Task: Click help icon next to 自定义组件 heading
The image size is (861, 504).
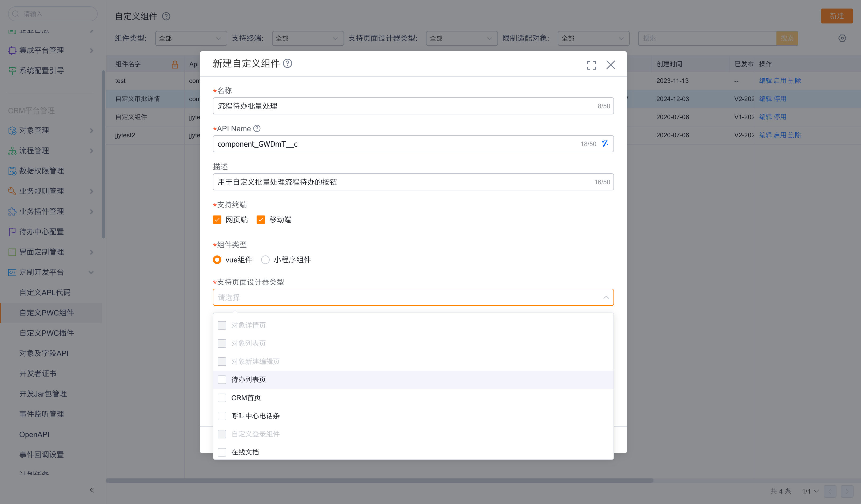Action: coord(166,17)
